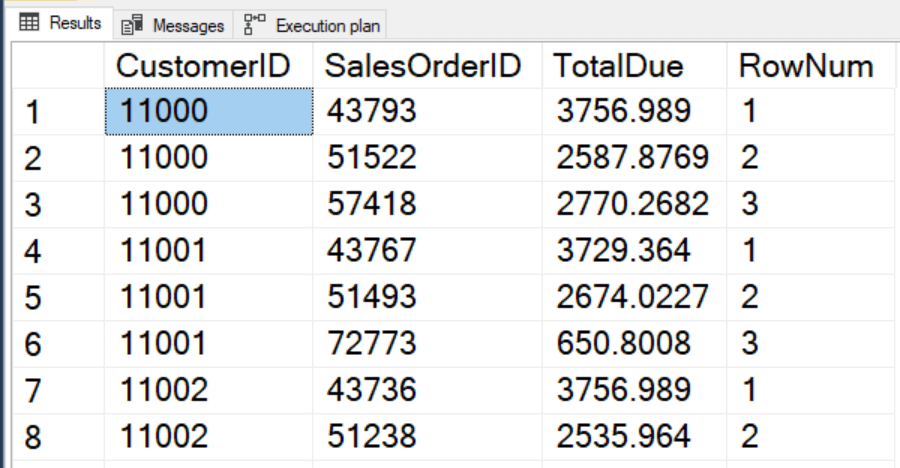Click the Execution plan diagram icon

pos(254,25)
